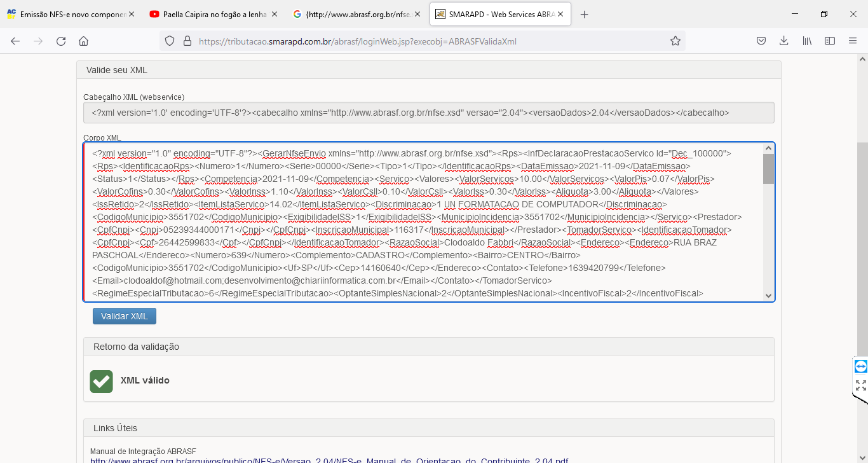Toggle the browser sidebar
This screenshot has height=463, width=868.
[x=830, y=41]
